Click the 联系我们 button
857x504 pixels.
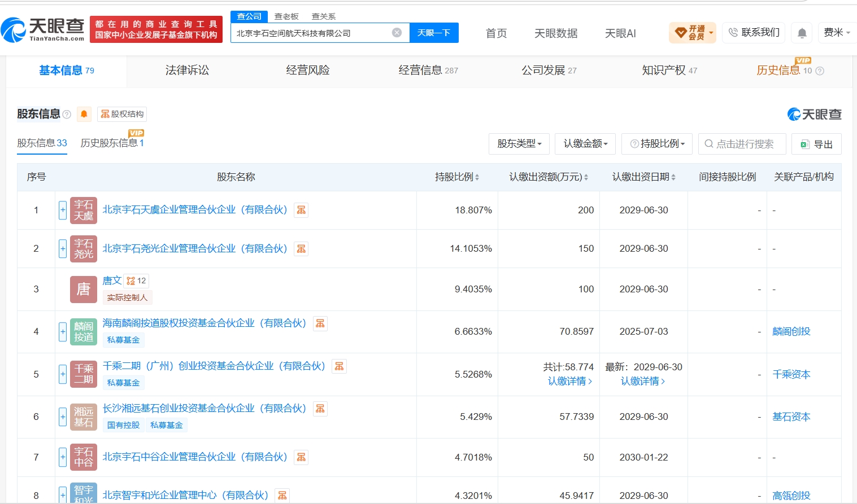pyautogui.click(x=754, y=33)
